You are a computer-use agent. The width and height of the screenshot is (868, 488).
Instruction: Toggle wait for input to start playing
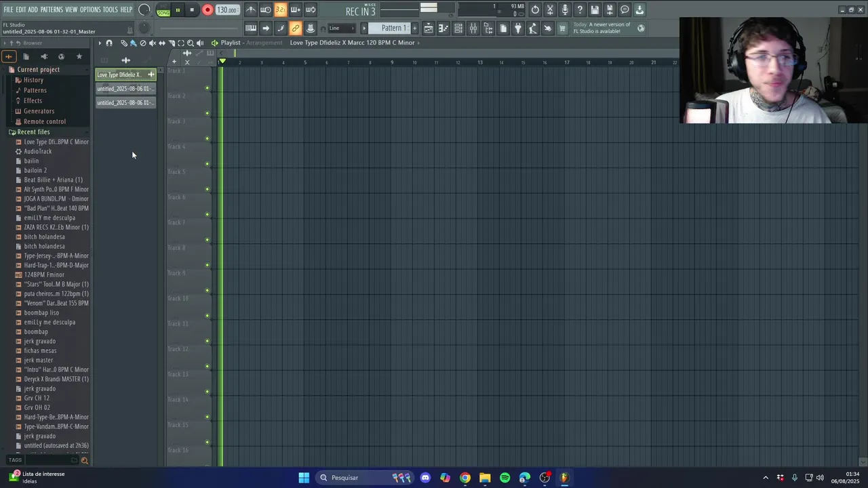266,9
